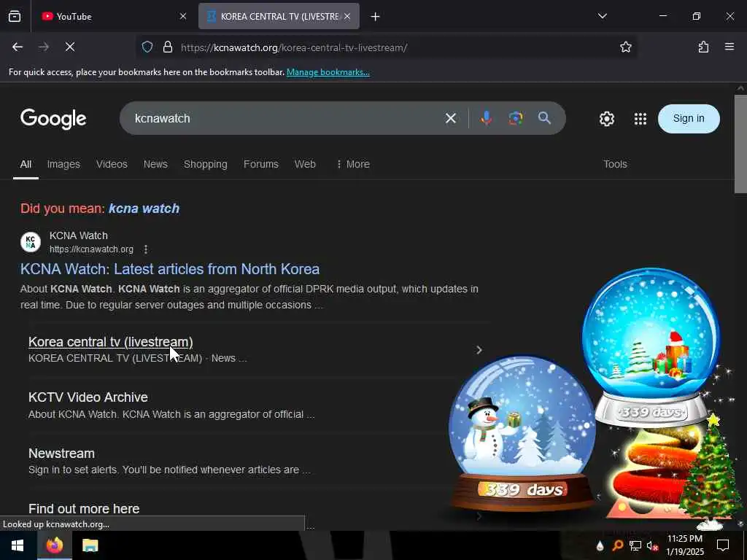
Task: Go forward one page
Action: (x=44, y=47)
